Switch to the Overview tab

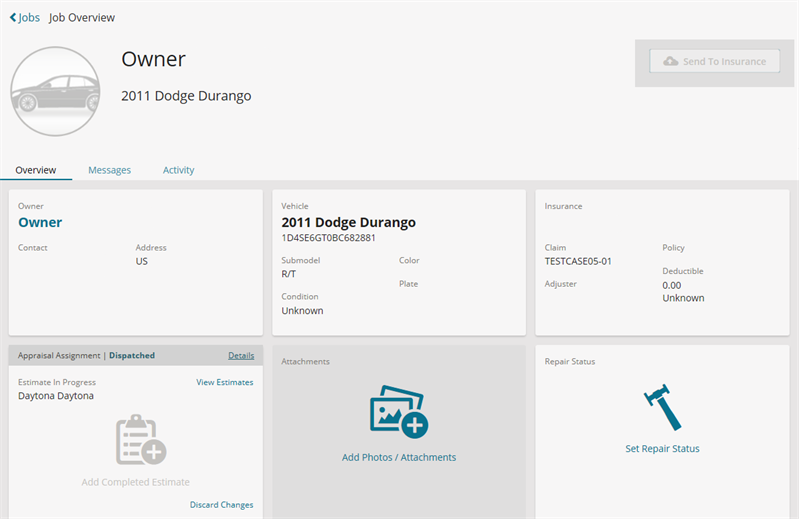pyautogui.click(x=36, y=170)
